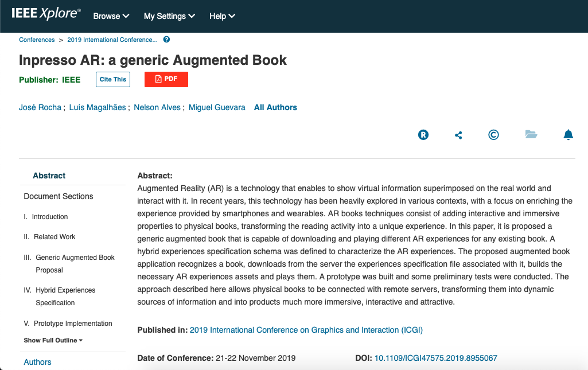Download the PDF with red button
Viewport: 588px width, 370px height.
point(166,79)
